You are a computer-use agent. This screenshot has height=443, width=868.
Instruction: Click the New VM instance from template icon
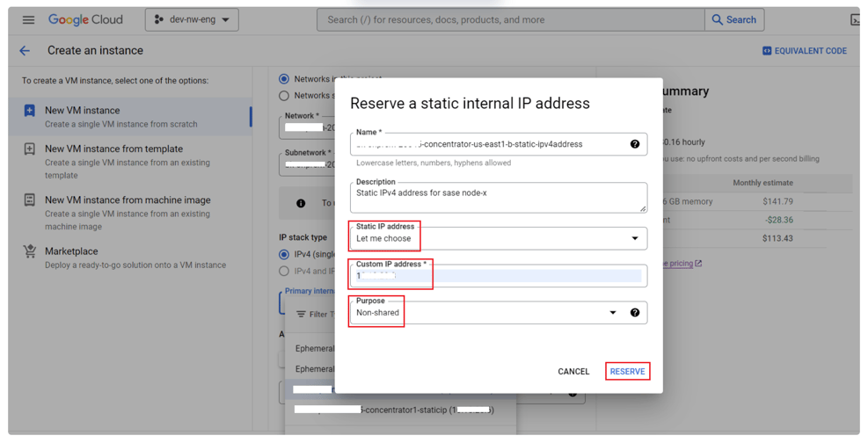tap(30, 149)
